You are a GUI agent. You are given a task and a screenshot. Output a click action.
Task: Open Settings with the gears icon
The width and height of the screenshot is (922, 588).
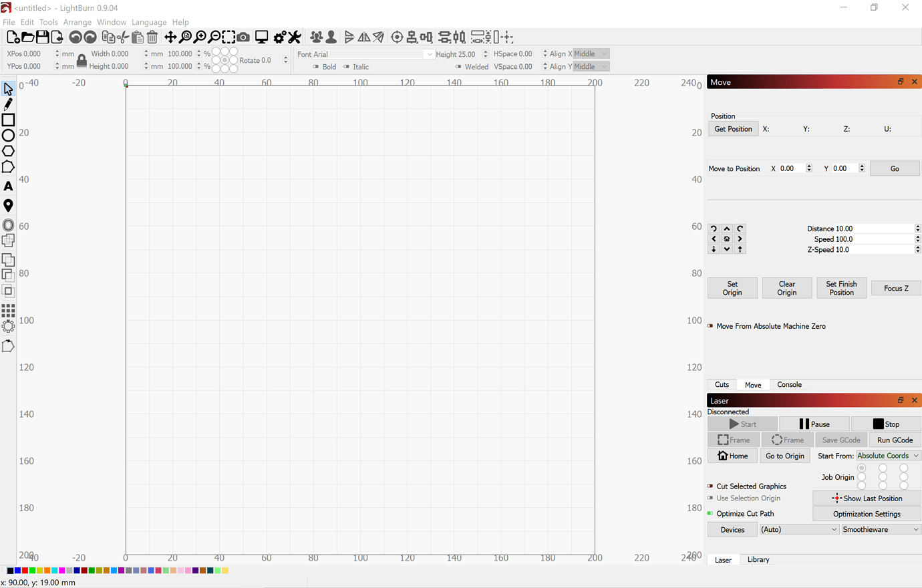(280, 37)
